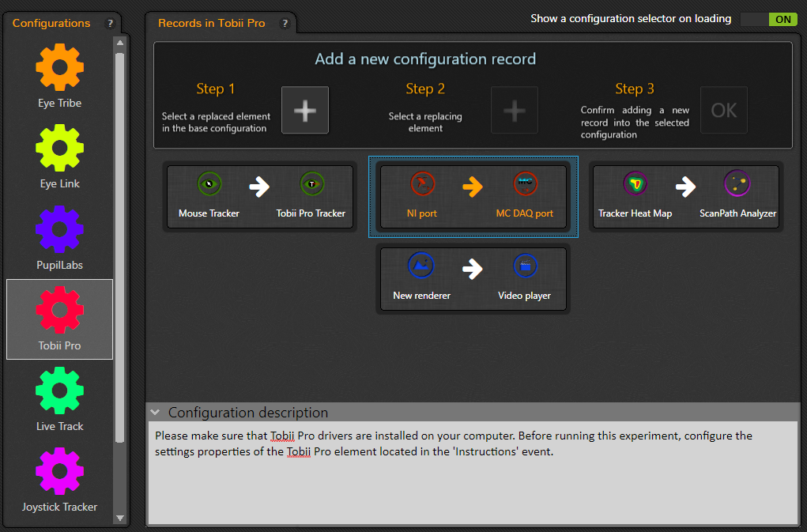Click the 'Tobii Pro Tracker' label
The image size is (807, 532).
point(311,213)
